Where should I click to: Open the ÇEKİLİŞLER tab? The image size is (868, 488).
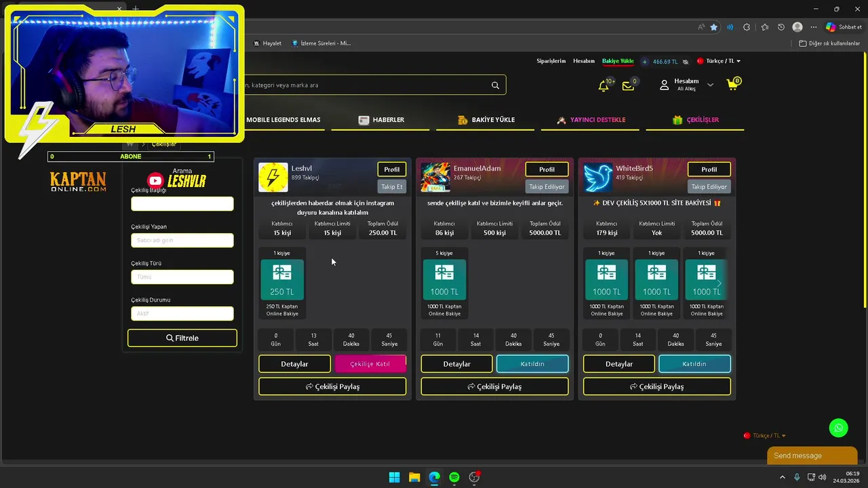695,120
